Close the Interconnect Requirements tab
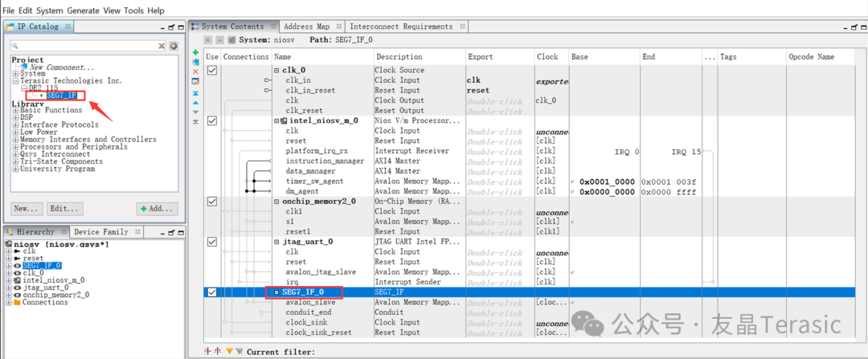The image size is (868, 359). tap(462, 27)
